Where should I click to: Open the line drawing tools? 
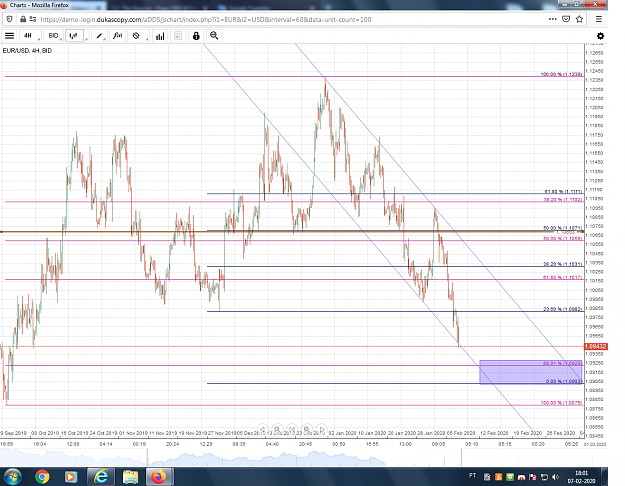click(99, 36)
